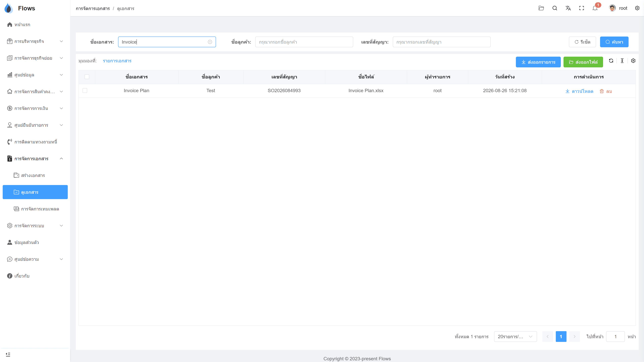Collapse การจัดการเอกสาร menu
This screenshot has width=644, height=362.
35,159
